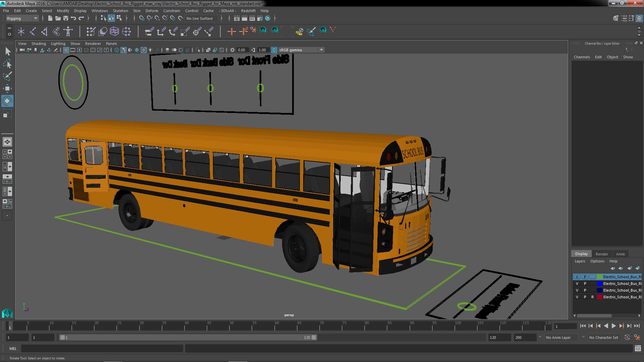
Task: Open a scene with the folder icon
Action: point(58,18)
